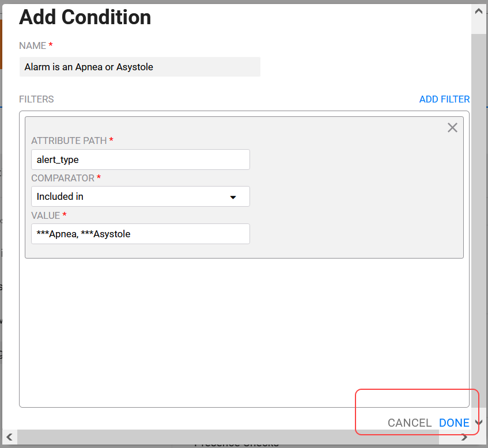
Task: Click DONE to save the condition
Action: pyautogui.click(x=454, y=423)
